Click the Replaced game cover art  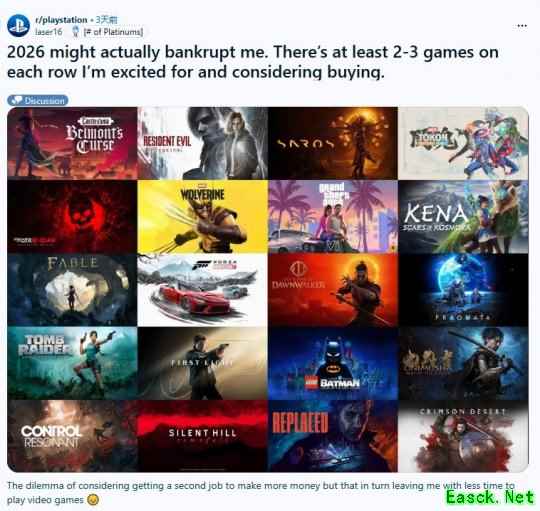pos(333,436)
